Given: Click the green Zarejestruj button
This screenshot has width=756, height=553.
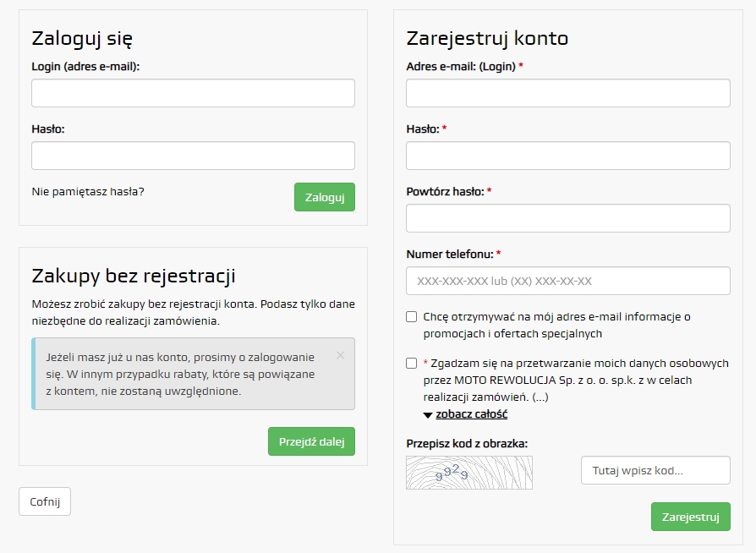Looking at the screenshot, I should coord(690,517).
